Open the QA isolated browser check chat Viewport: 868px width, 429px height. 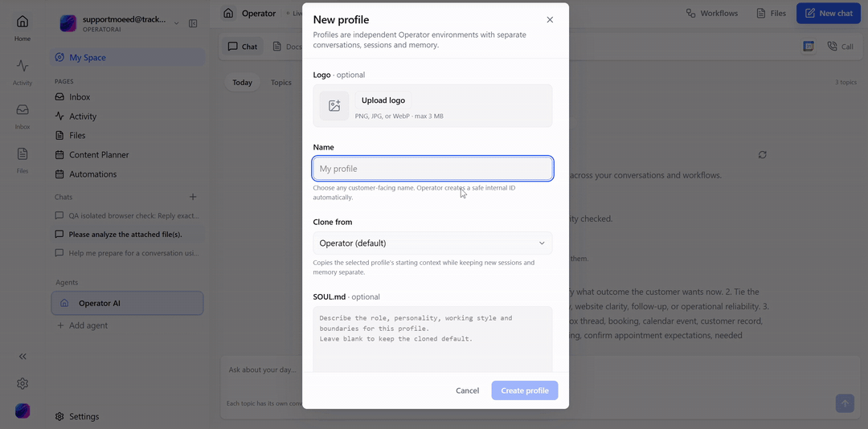point(127,215)
